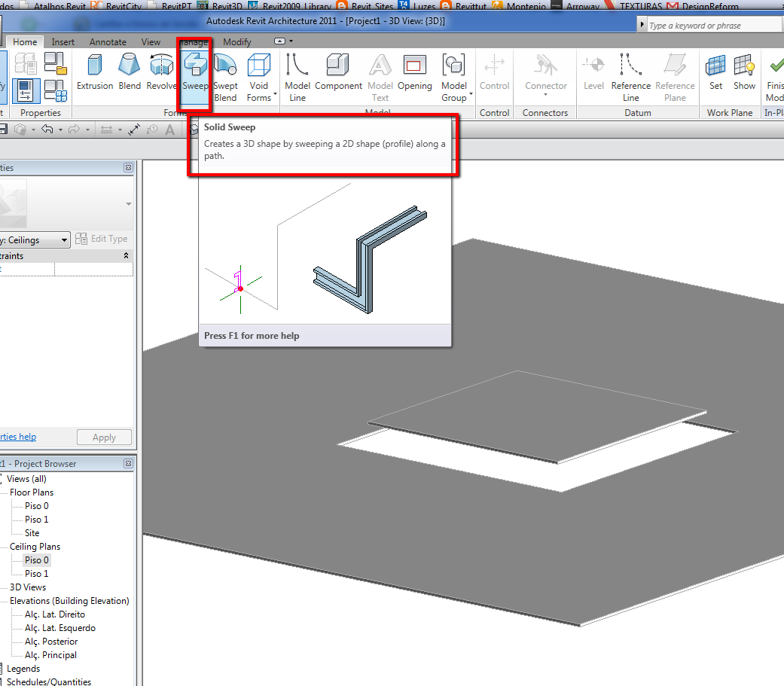Click the Edit Type button
The height and width of the screenshot is (686, 784).
102,239
